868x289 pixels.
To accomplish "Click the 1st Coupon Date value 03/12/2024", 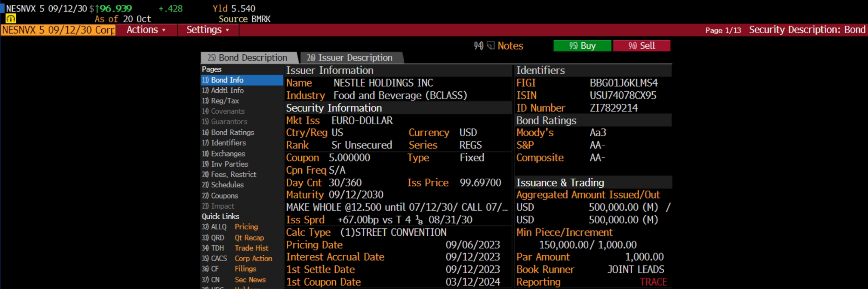I will [x=473, y=282].
